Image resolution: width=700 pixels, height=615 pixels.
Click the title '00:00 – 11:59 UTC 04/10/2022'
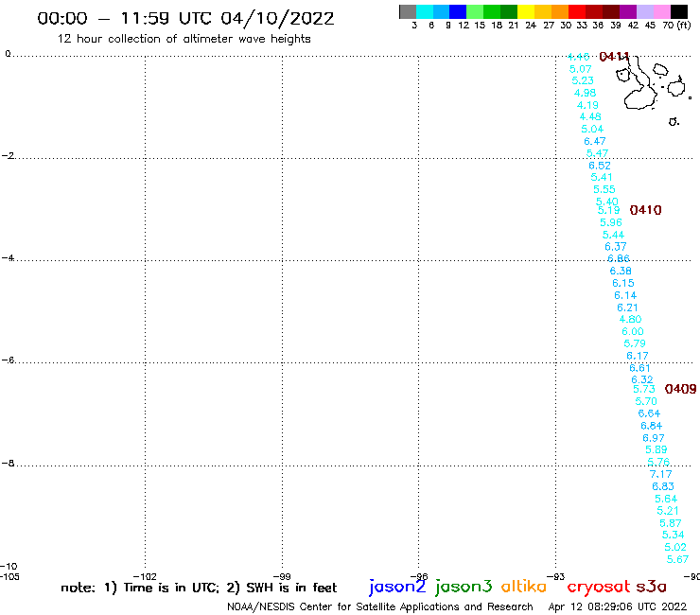[185, 18]
